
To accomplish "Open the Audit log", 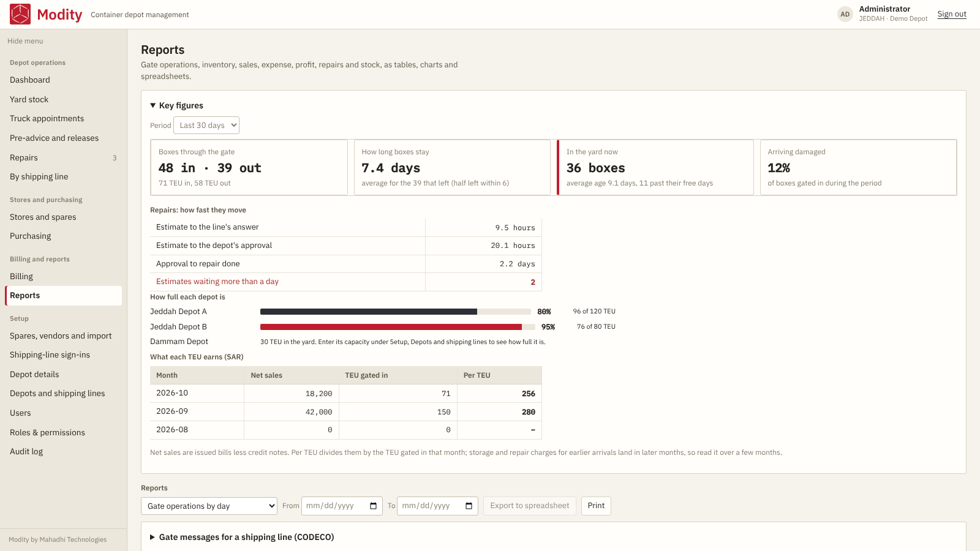I will [63, 451].
